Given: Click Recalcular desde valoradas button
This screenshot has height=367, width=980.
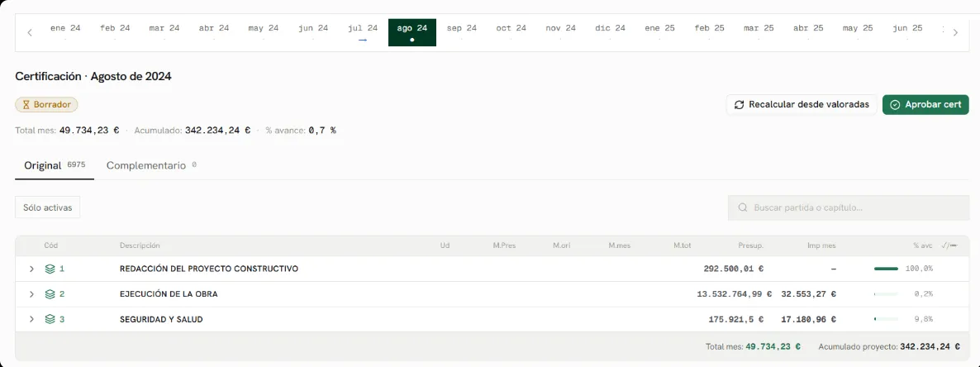Looking at the screenshot, I should [x=802, y=104].
